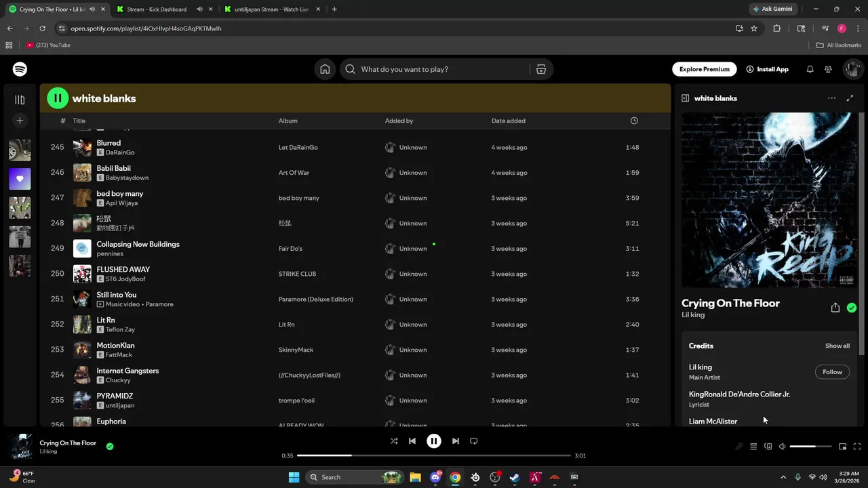Open the YouTube bookmark
The height and width of the screenshot is (488, 868).
coord(48,45)
